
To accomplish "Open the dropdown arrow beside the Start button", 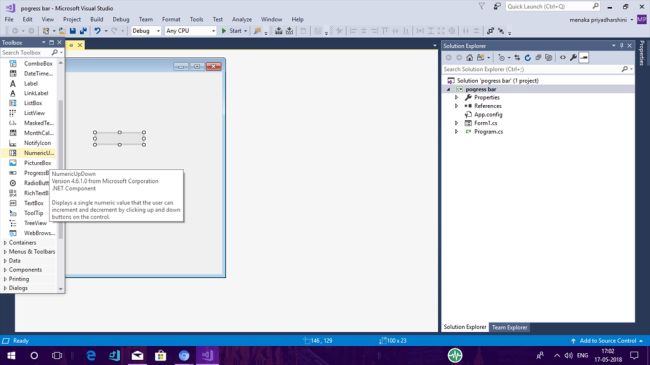I will (x=245, y=31).
